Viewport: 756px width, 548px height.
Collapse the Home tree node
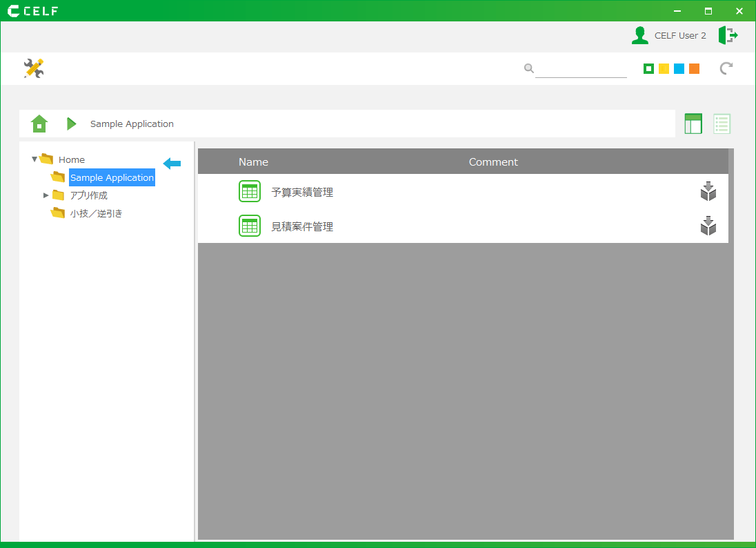34,159
